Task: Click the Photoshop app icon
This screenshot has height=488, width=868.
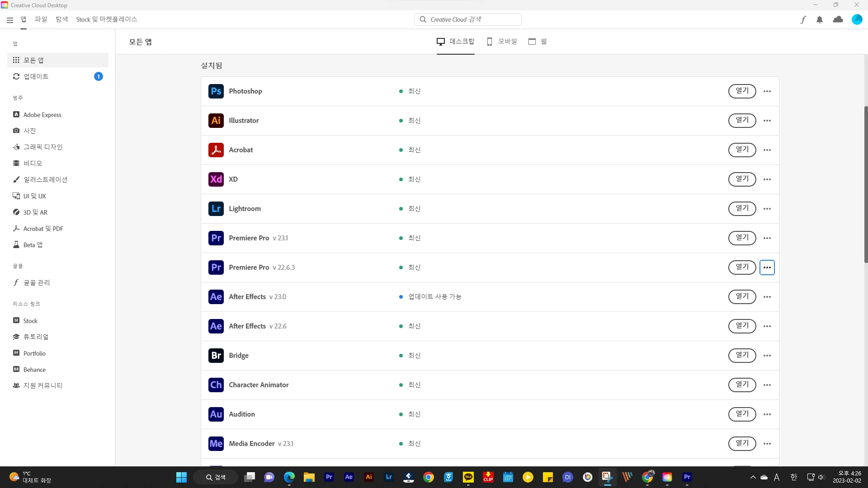Action: click(216, 91)
